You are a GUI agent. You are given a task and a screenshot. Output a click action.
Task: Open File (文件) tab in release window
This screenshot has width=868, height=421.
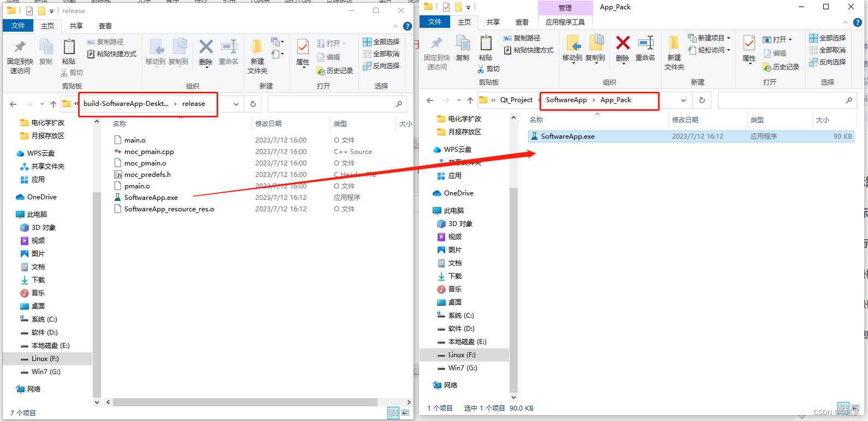pyautogui.click(x=18, y=26)
